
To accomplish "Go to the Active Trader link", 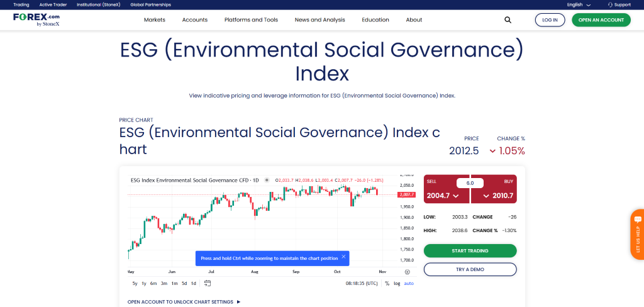I will 53,5.
